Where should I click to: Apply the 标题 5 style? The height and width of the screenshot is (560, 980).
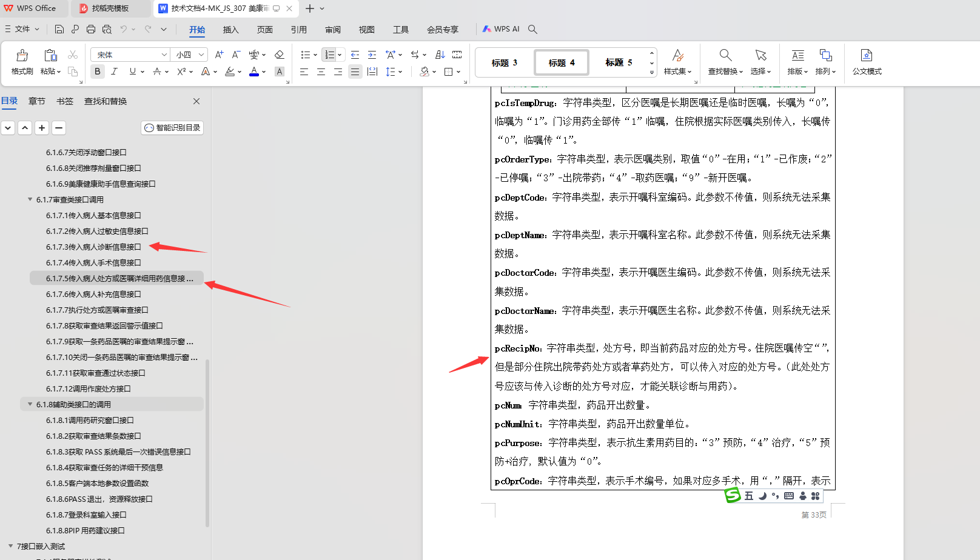619,62
